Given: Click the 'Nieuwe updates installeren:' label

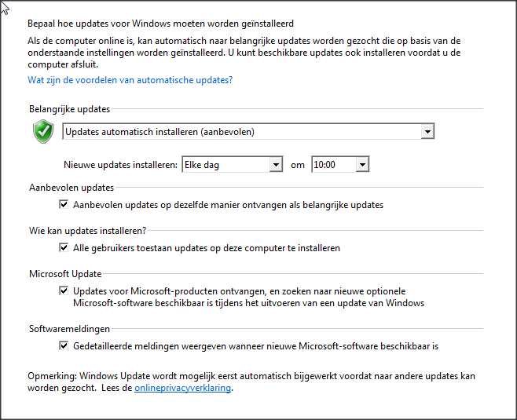Looking at the screenshot, I should pyautogui.click(x=121, y=165).
